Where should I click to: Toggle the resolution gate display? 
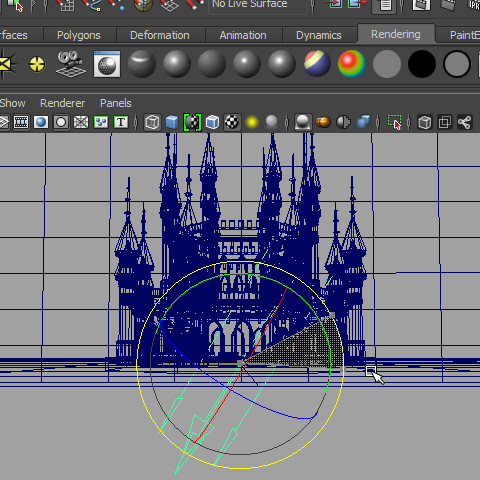(x=41, y=122)
